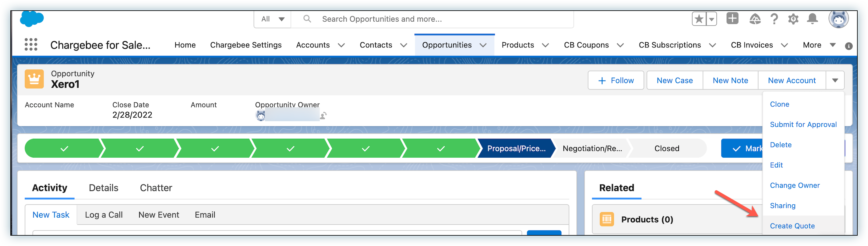Expand the Accounts tab dropdown chevron

[341, 45]
